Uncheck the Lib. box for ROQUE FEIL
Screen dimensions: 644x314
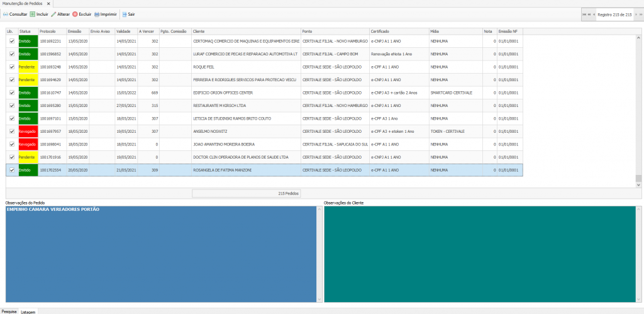point(12,67)
